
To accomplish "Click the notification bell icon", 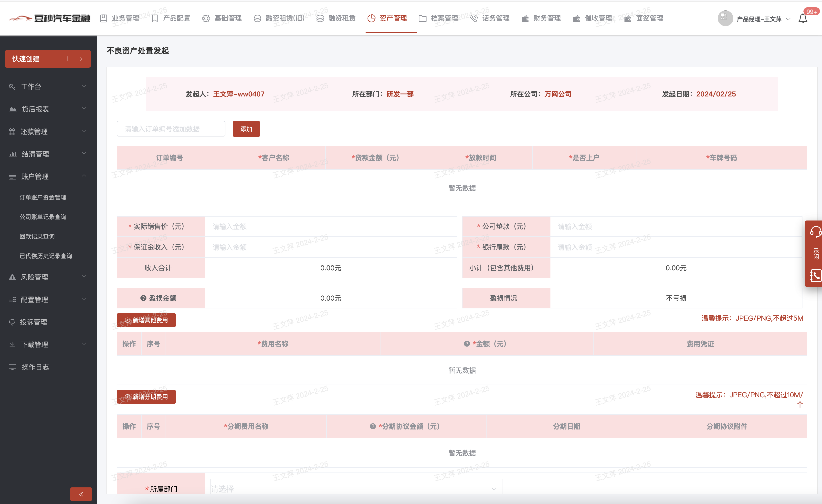I will (x=803, y=18).
